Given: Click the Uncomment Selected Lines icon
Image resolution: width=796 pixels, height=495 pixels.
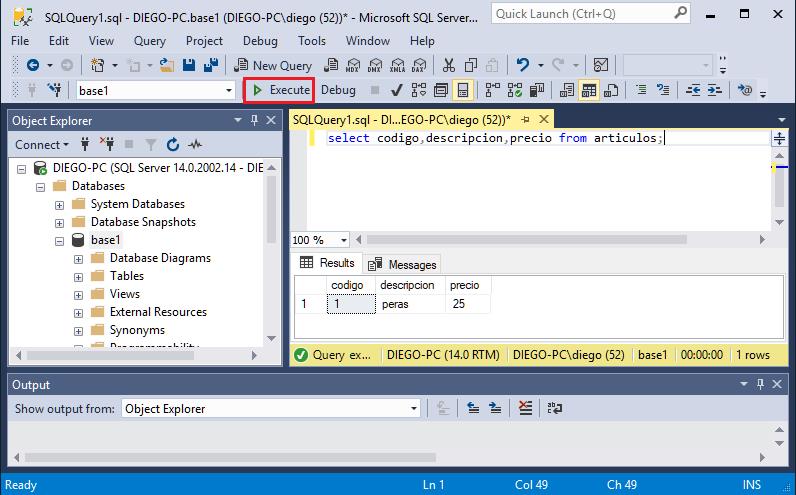Looking at the screenshot, I should 662,90.
